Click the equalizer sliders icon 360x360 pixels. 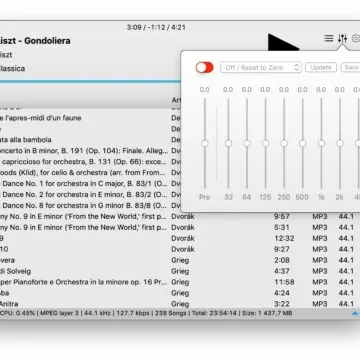pos(342,39)
